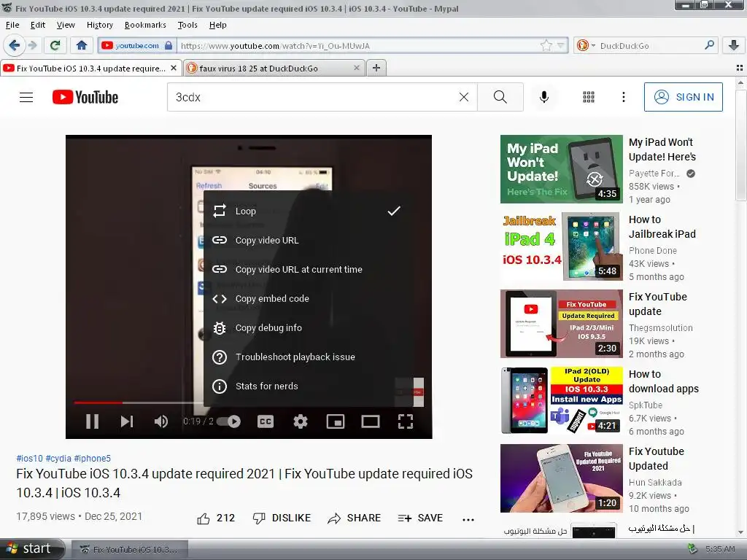This screenshot has height=560, width=747.
Task: Open 'How to download apps' video title
Action: click(664, 381)
